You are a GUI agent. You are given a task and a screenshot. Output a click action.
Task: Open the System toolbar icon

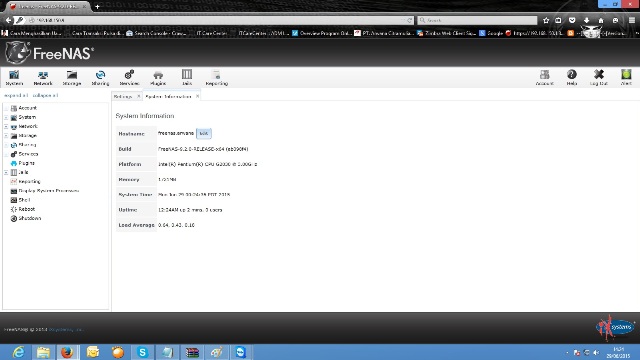(x=14, y=78)
